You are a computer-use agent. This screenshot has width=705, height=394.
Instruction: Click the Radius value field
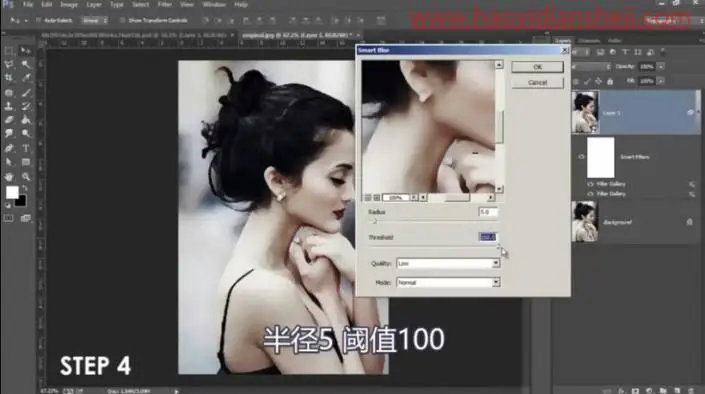(488, 212)
